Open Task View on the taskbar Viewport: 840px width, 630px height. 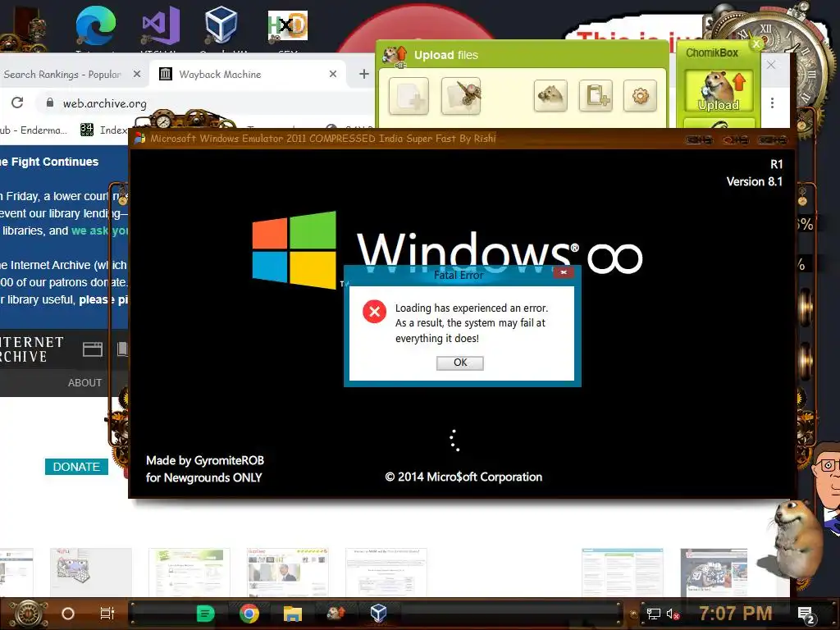pyautogui.click(x=107, y=614)
